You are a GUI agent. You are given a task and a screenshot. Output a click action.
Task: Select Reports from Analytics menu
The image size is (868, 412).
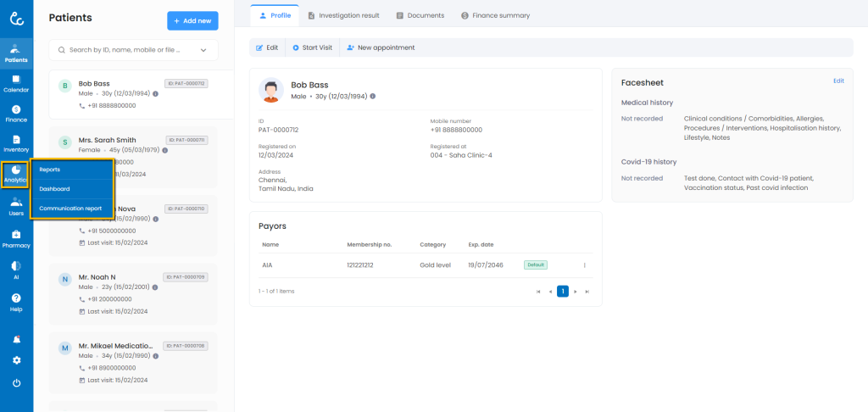tap(50, 170)
